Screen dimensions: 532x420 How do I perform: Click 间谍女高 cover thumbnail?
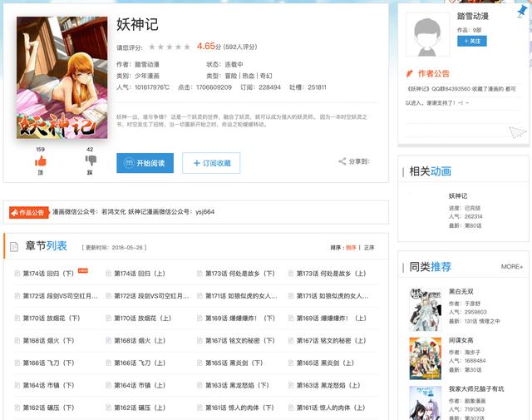click(x=426, y=358)
